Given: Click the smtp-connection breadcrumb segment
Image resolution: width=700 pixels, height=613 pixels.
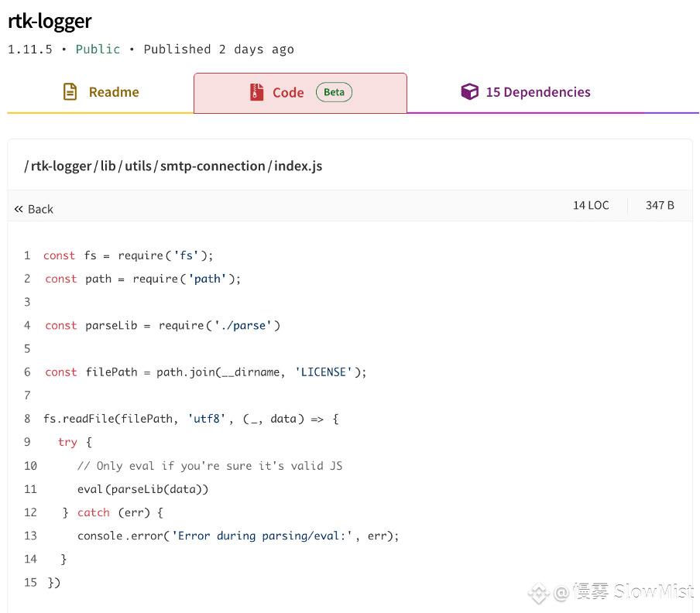Looking at the screenshot, I should (x=212, y=166).
